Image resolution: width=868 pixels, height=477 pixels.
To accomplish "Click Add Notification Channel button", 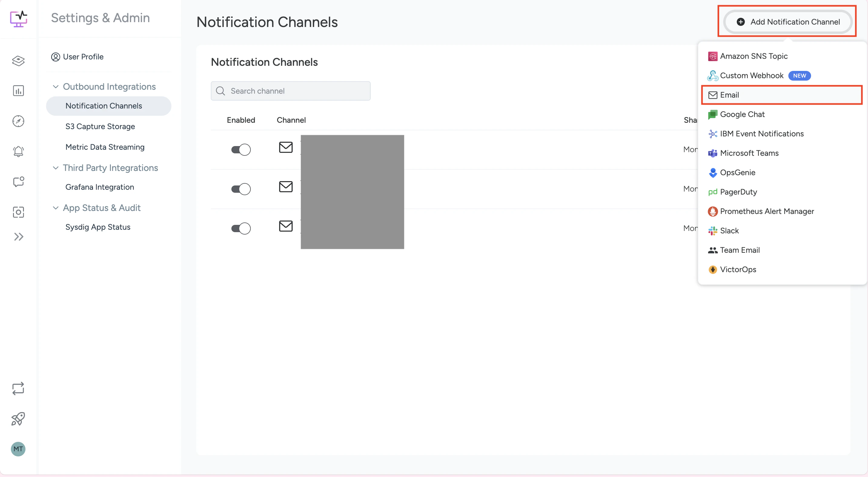I will (787, 22).
